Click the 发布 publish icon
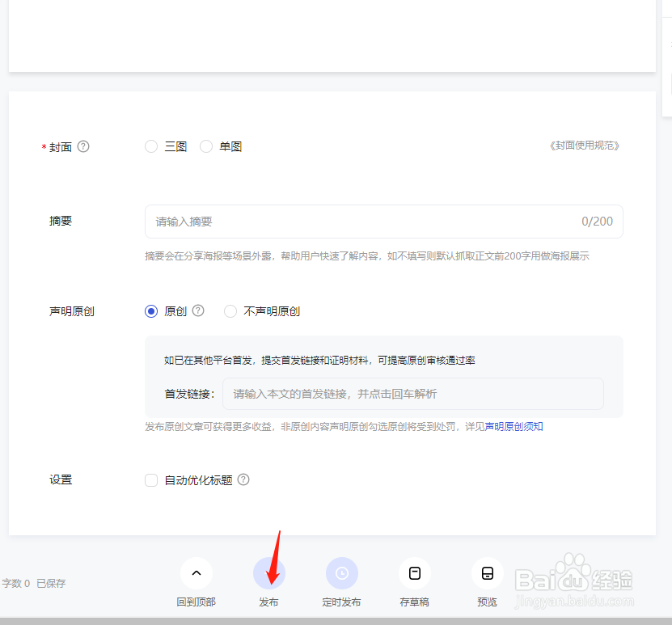 (269, 572)
